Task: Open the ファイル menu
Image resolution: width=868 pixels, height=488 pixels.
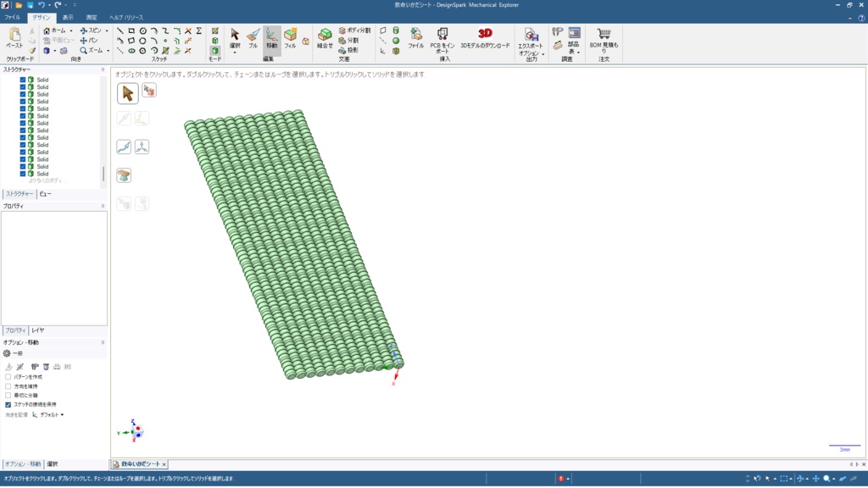Action: [x=12, y=18]
